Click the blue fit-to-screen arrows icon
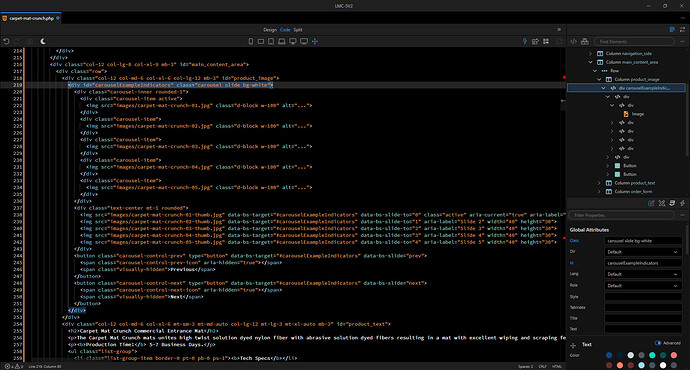 (x=315, y=41)
